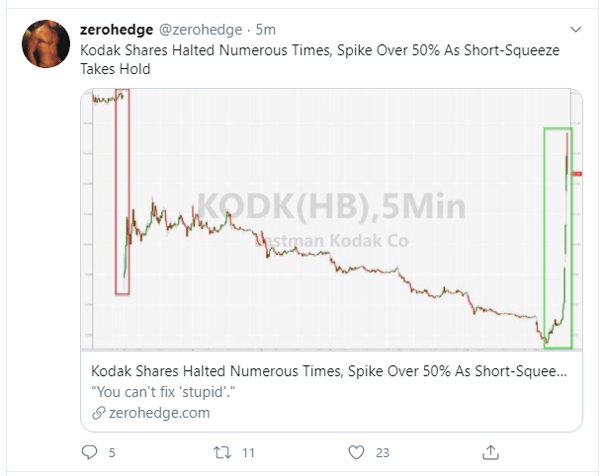The image size is (606, 476).
Task: Expand the tweet options chevron
Action: 575,28
